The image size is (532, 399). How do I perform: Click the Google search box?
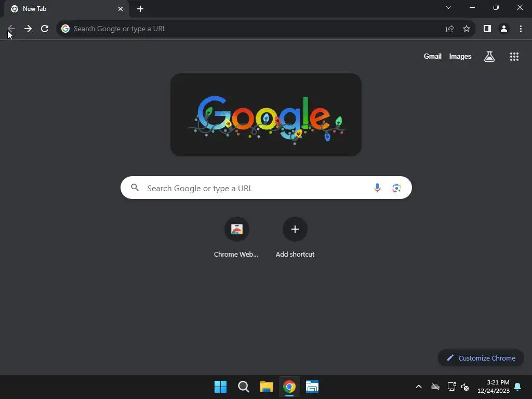click(266, 188)
